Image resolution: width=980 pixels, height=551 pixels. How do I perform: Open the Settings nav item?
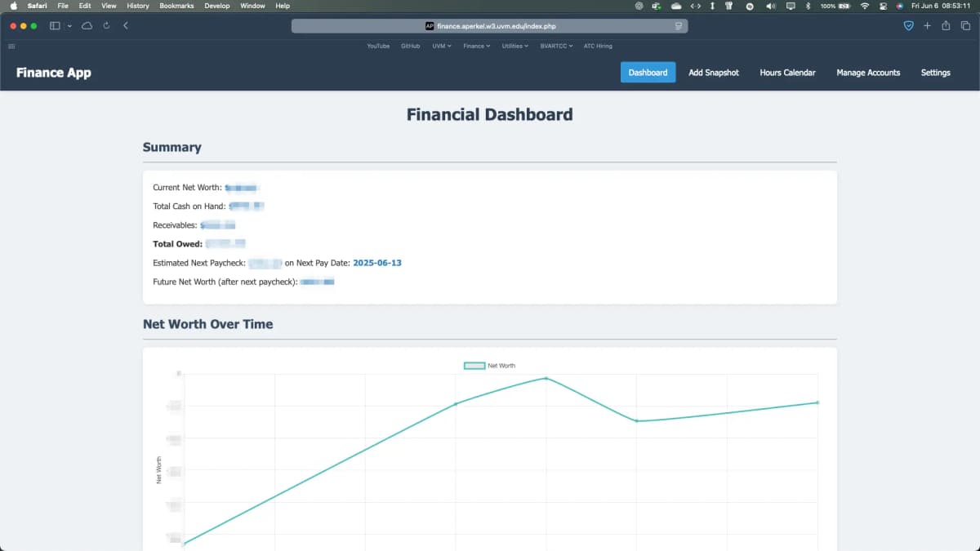(x=936, y=73)
